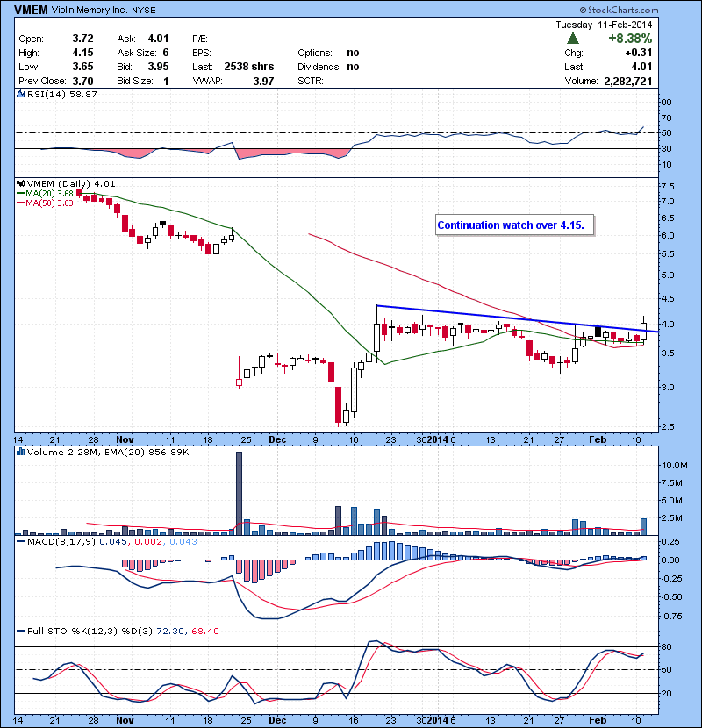Click the 70 level on RSI axis
The image size is (702, 728).
tap(667, 118)
